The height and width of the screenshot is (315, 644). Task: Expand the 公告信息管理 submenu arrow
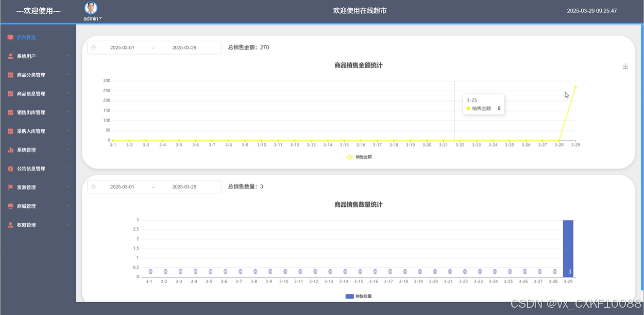tap(67, 168)
